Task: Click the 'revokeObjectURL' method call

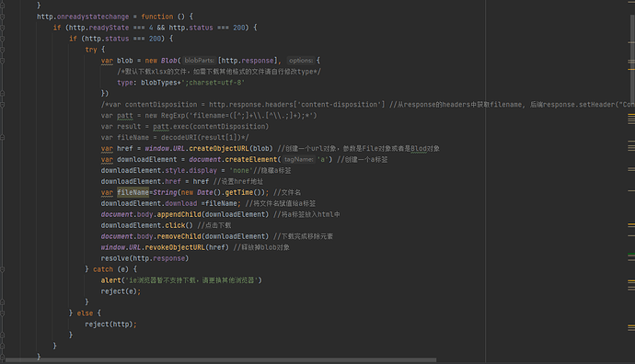Action: pos(175,247)
